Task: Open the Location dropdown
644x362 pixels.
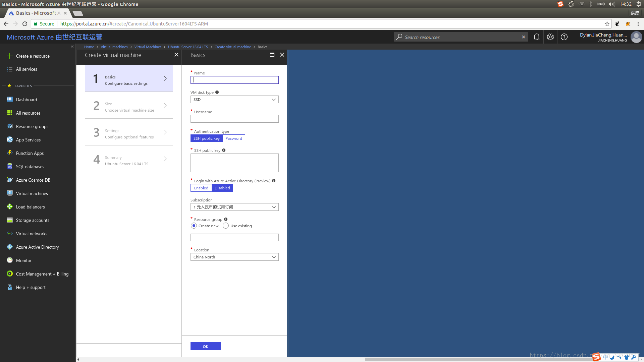Action: click(x=234, y=257)
